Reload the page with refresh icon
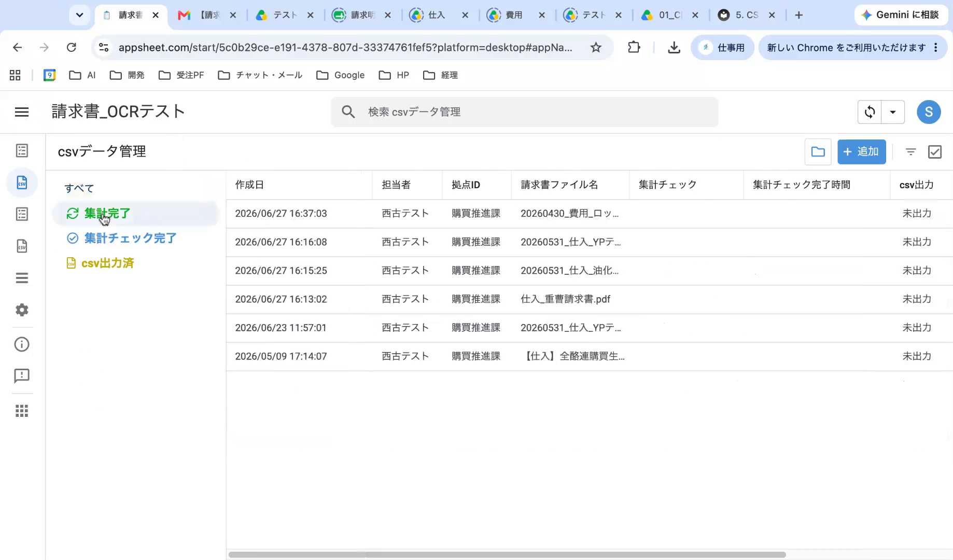 [x=72, y=48]
